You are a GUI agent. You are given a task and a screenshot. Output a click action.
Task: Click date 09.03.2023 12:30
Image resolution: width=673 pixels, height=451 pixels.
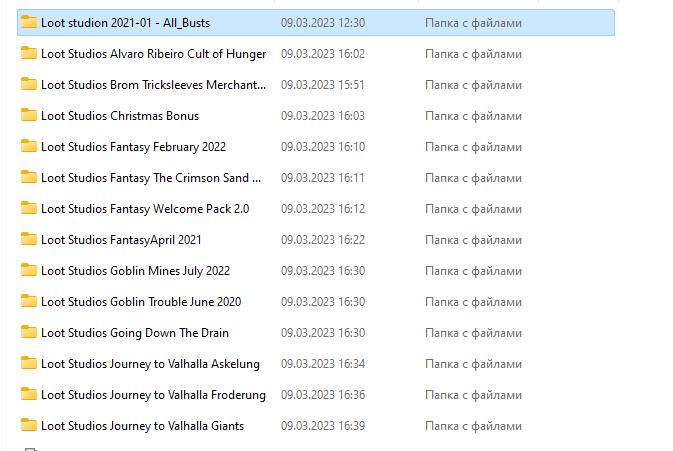pyautogui.click(x=323, y=23)
